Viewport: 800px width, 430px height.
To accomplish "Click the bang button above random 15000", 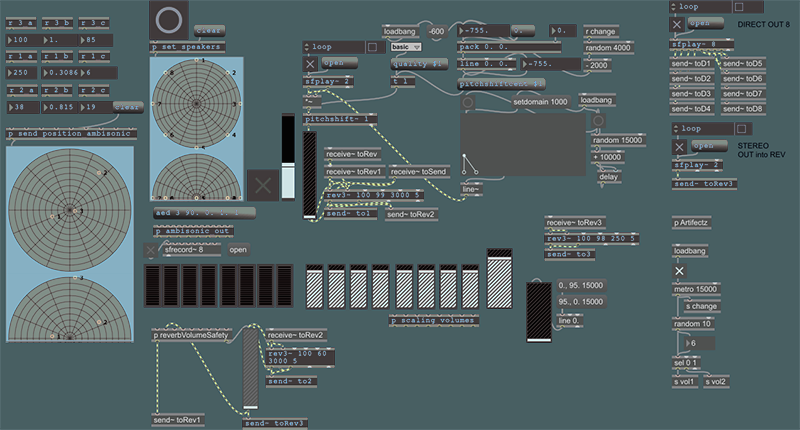I will [599, 121].
